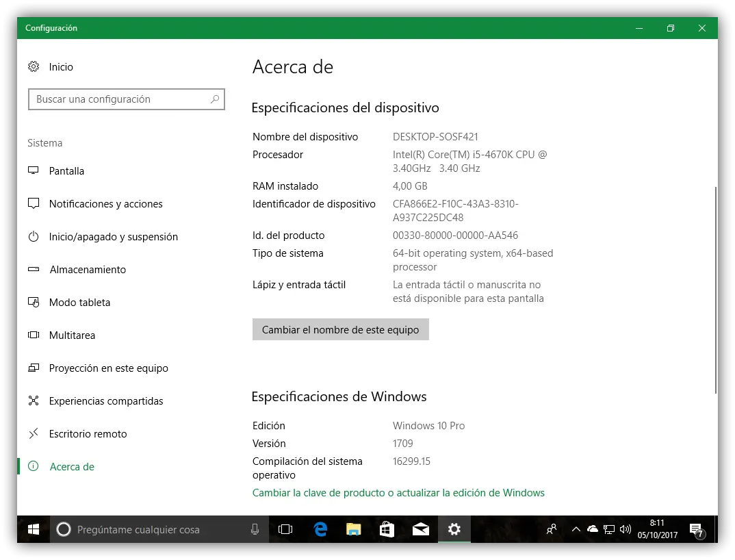Image resolution: width=735 pixels, height=560 pixels.
Task: Select the Acerca de page
Action: click(72, 466)
